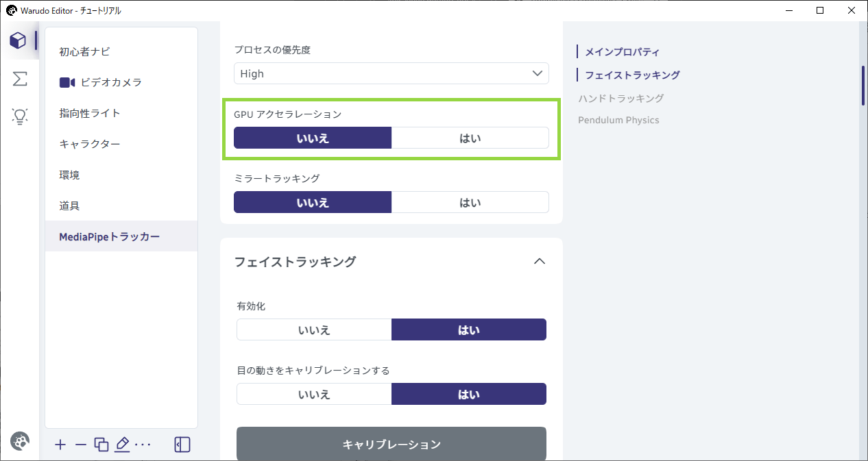Open the プロセスの優先度 High dropdown
The image size is (868, 461).
tap(391, 73)
